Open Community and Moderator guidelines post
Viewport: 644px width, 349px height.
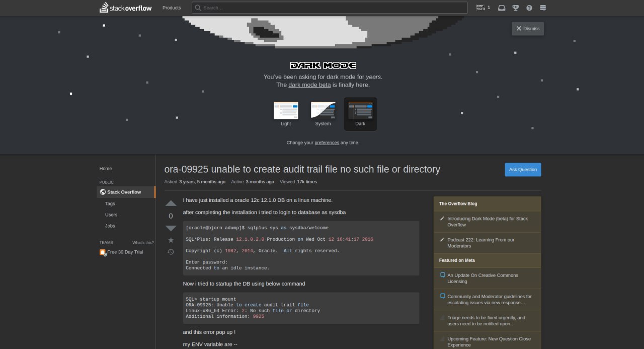point(489,299)
